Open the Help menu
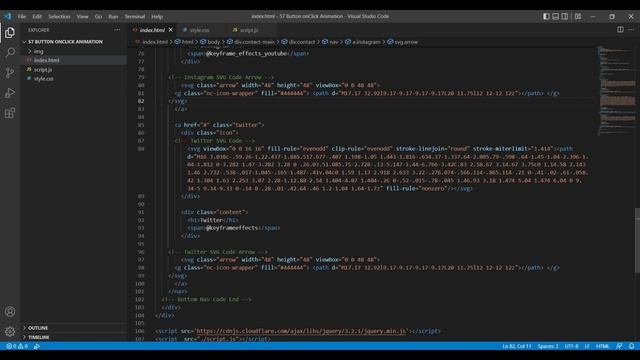This screenshot has width=640, height=360. point(157,16)
